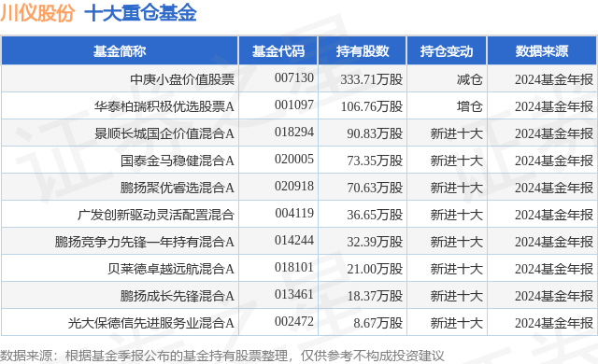
Task: Click the 32.39万股 holdings value
Action: pos(375,242)
